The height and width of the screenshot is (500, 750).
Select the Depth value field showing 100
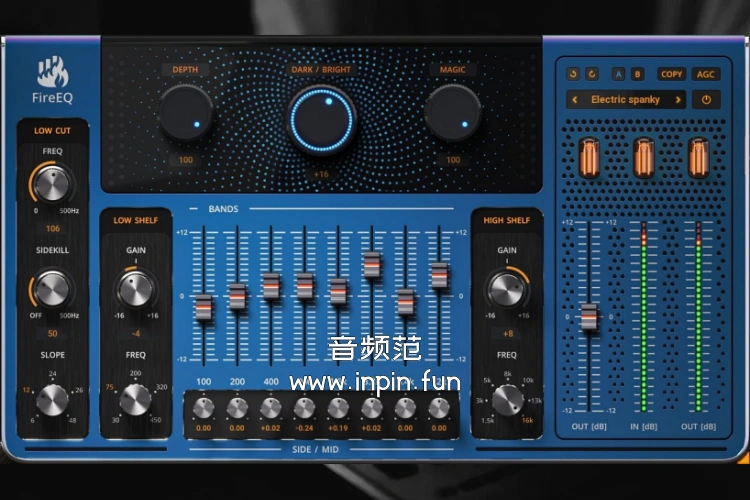(x=186, y=160)
